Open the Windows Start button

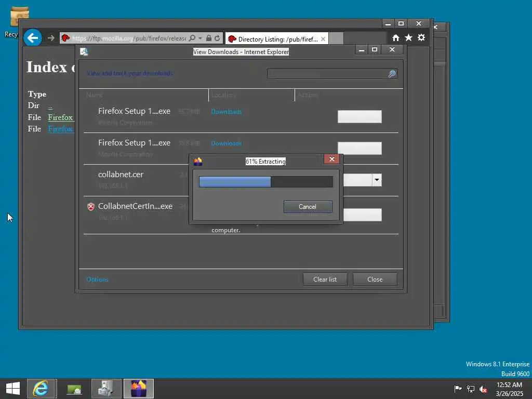pyautogui.click(x=13, y=389)
